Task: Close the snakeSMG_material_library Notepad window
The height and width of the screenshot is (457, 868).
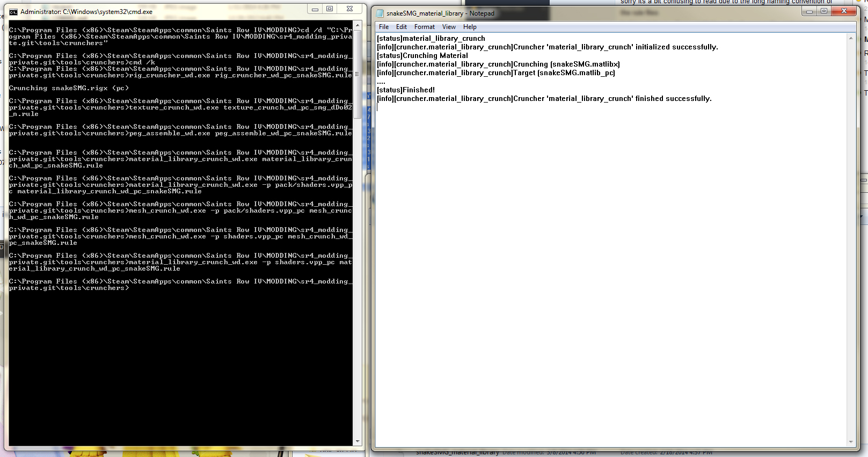Action: [844, 11]
